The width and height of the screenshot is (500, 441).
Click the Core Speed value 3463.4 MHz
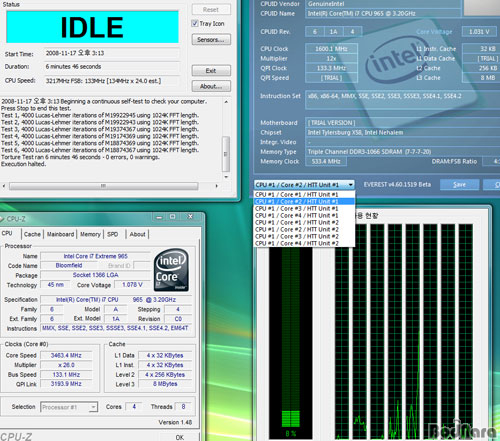66,355
